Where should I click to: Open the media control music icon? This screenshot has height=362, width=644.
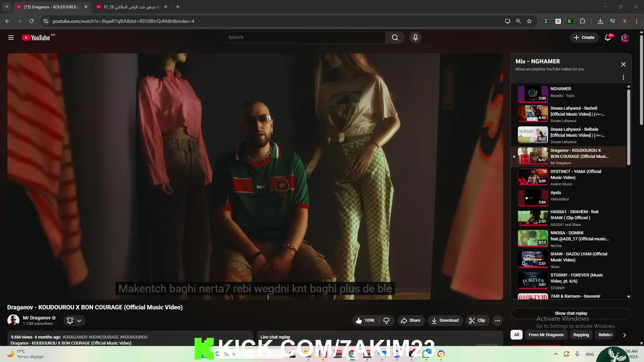(612, 21)
